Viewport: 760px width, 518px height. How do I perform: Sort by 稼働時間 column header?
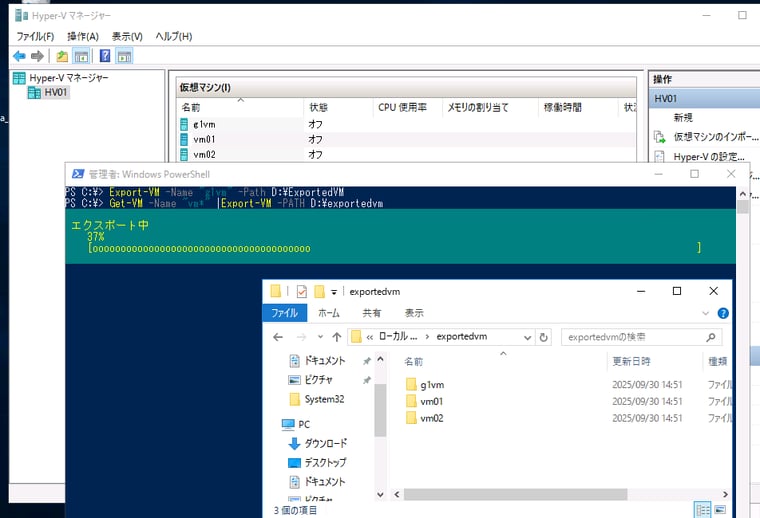click(578, 108)
